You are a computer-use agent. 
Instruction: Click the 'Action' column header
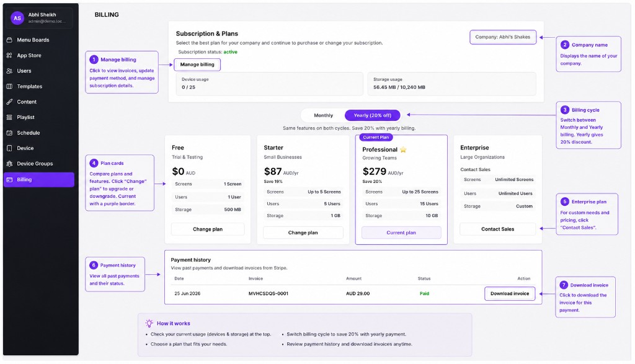(523, 278)
